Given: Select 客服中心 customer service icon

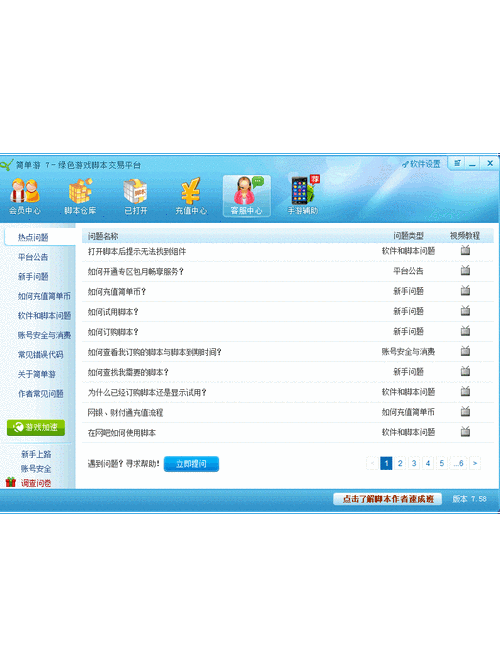Looking at the screenshot, I should (x=247, y=197).
